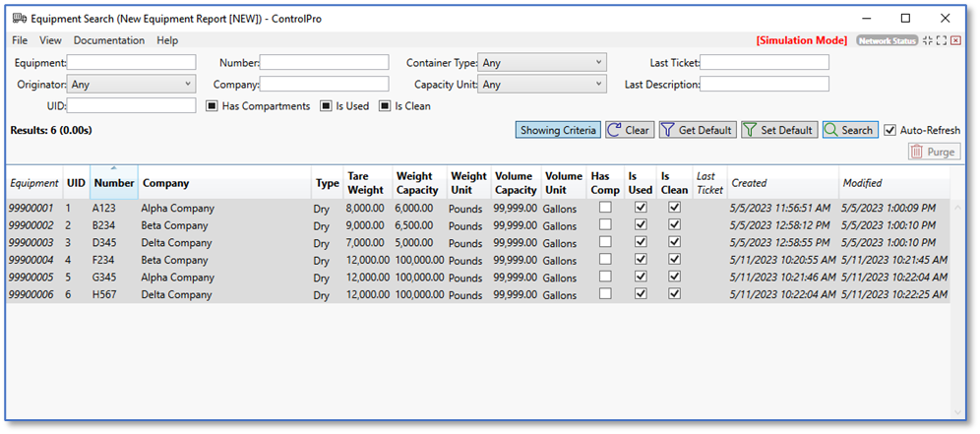The width and height of the screenshot is (980, 434).
Task: Open the View menu
Action: (x=50, y=40)
